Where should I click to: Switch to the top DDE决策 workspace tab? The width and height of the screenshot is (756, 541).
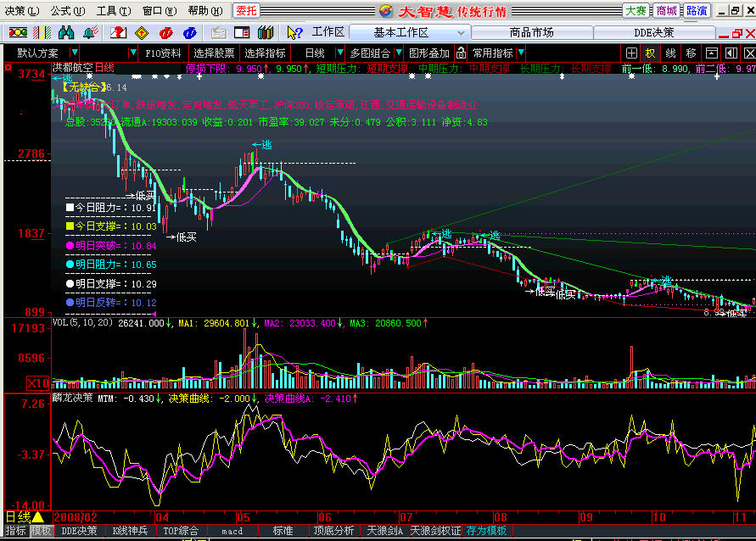click(x=654, y=32)
